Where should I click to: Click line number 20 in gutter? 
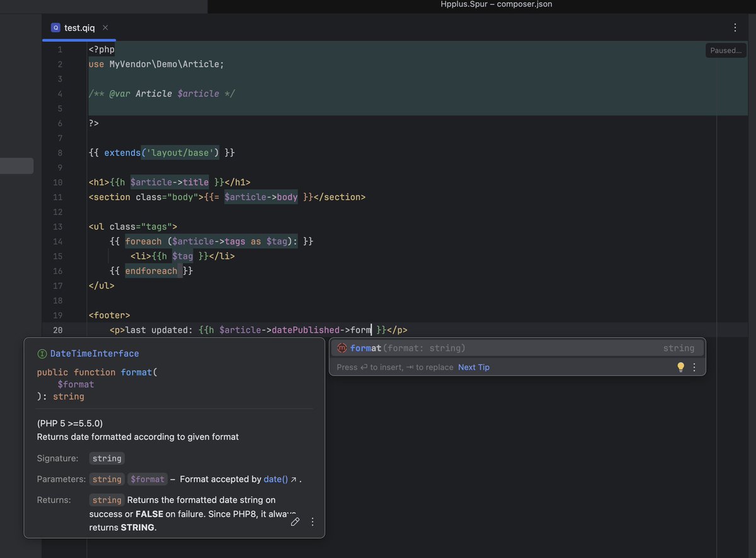click(x=58, y=330)
